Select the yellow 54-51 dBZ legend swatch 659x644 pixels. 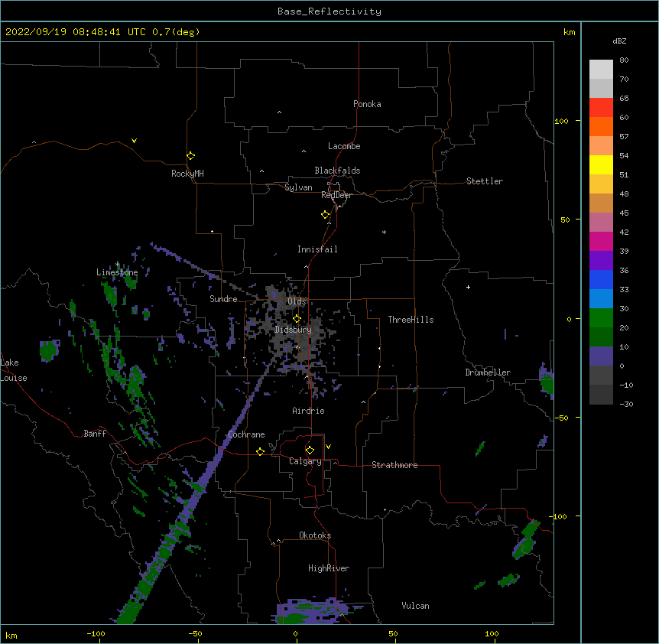click(x=601, y=164)
